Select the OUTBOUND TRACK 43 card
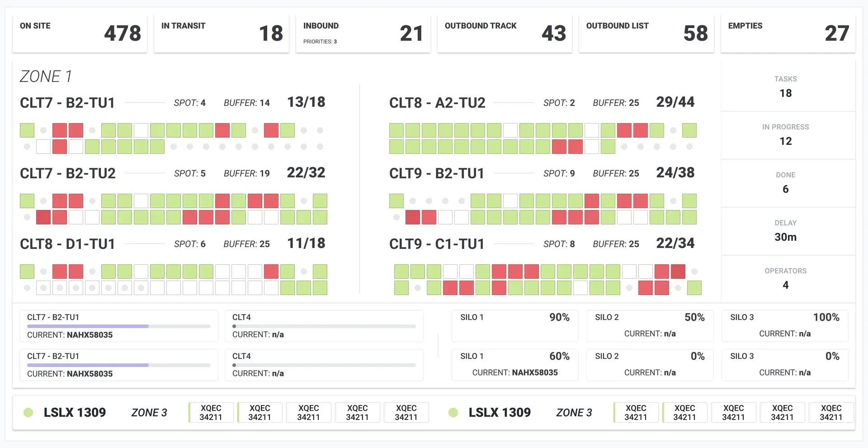This screenshot has width=868, height=448. 505,33
